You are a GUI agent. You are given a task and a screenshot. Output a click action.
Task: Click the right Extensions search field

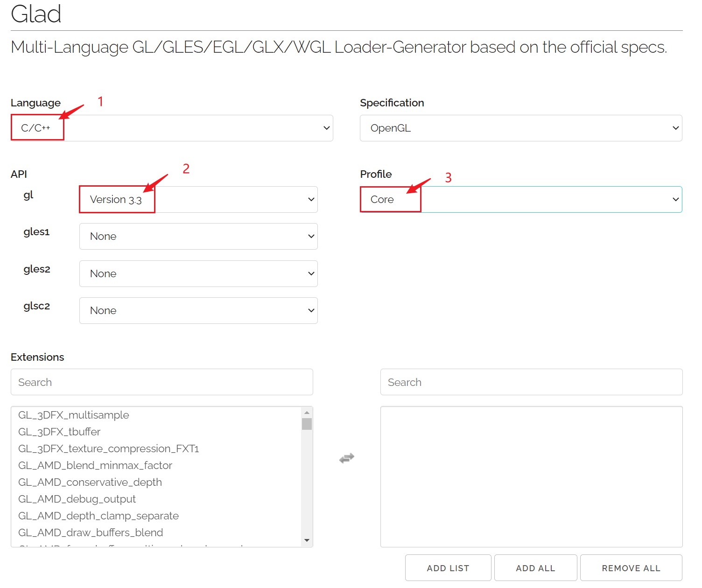tap(531, 382)
